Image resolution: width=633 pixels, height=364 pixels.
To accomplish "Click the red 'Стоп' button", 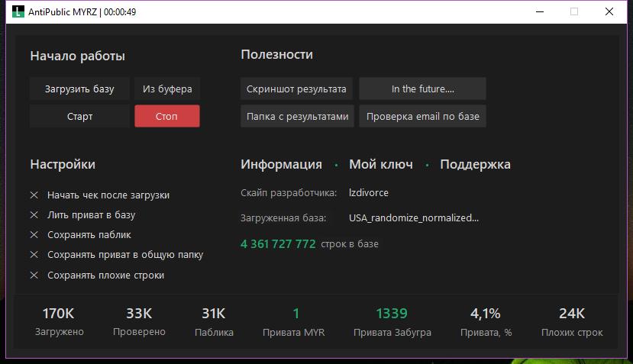I will pyautogui.click(x=167, y=116).
